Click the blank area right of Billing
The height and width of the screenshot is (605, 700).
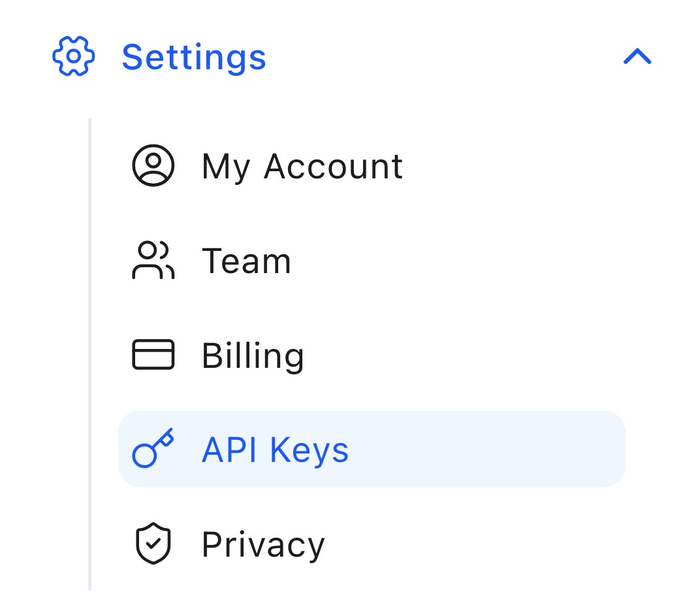[457, 356]
